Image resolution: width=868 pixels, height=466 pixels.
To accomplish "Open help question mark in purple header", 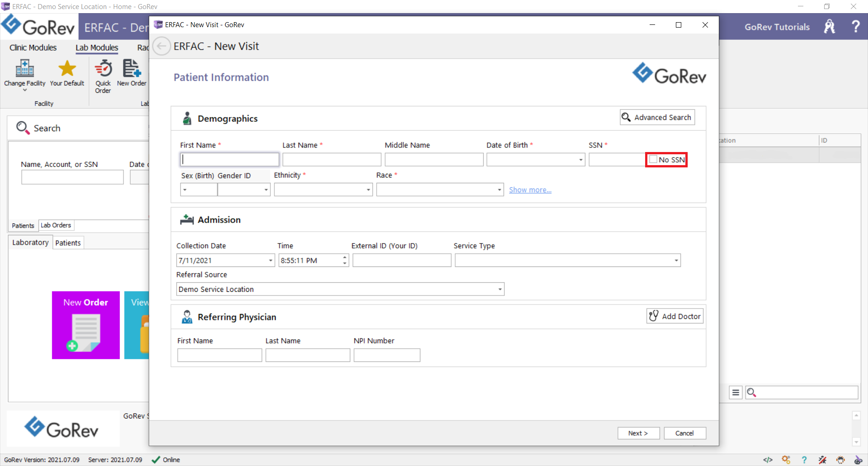I will (855, 26).
